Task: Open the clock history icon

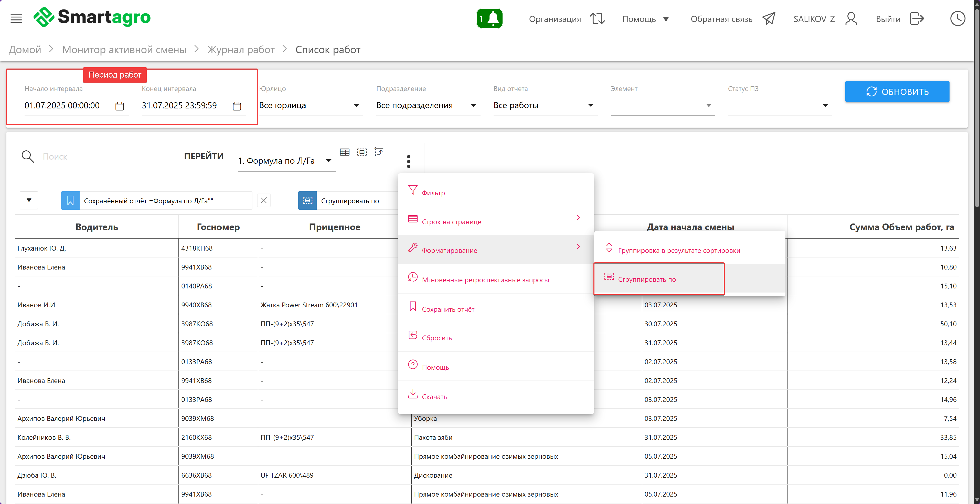Action: point(957,18)
